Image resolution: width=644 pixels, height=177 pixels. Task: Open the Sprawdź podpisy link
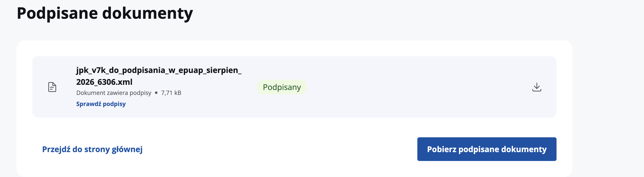[x=101, y=104]
